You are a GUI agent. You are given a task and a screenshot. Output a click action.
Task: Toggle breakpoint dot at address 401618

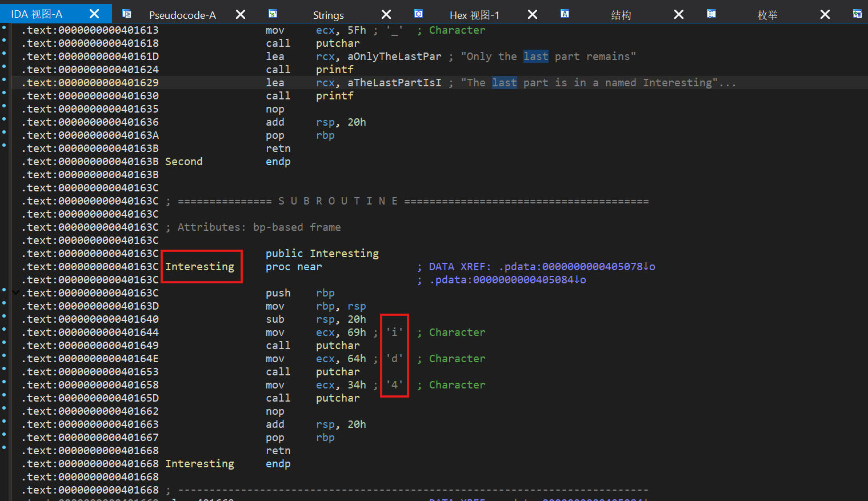[4, 41]
